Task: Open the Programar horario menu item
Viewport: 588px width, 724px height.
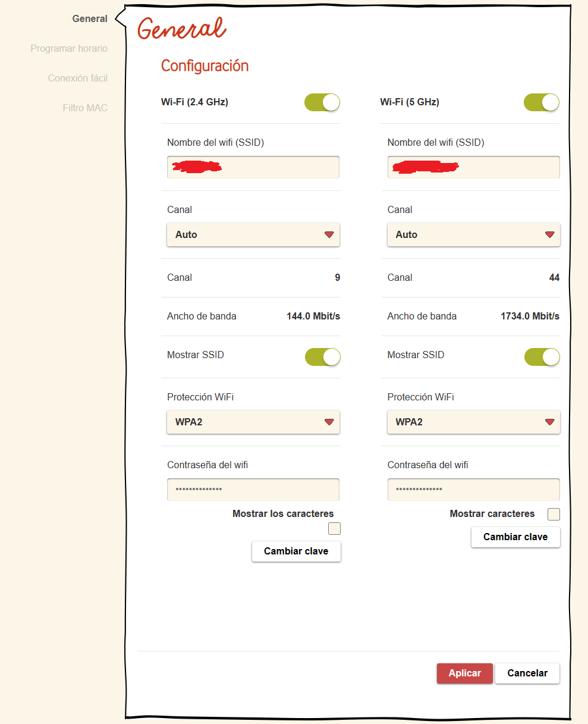Action: coord(69,48)
